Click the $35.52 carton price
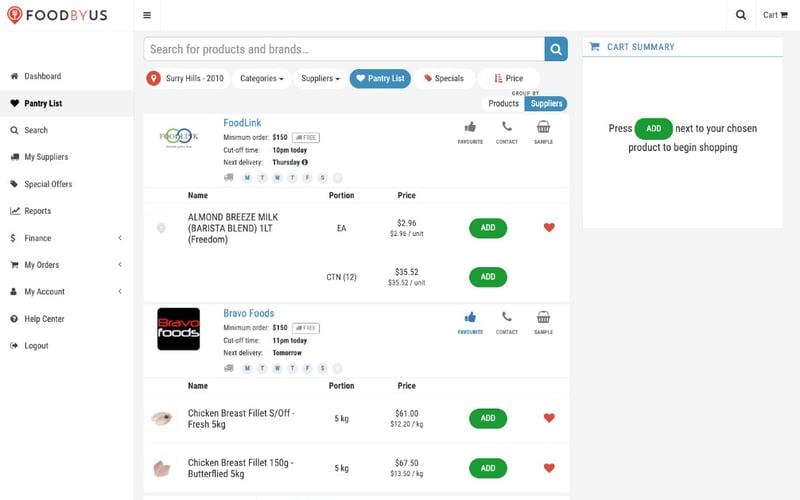This screenshot has height=500, width=800. pos(407,272)
